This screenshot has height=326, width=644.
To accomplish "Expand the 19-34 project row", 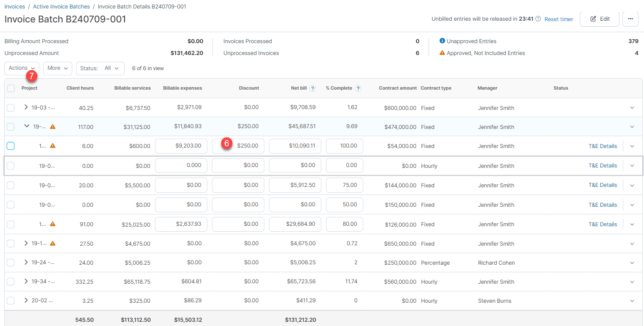I will [x=26, y=281].
